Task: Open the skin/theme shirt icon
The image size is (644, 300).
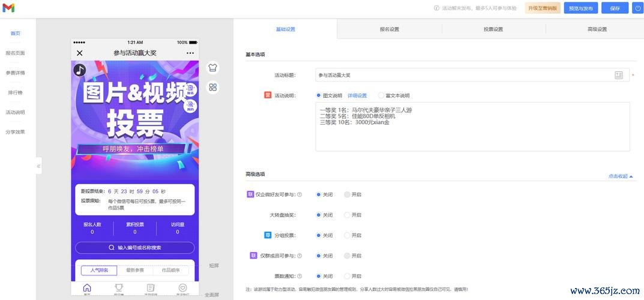Action: click(x=212, y=68)
